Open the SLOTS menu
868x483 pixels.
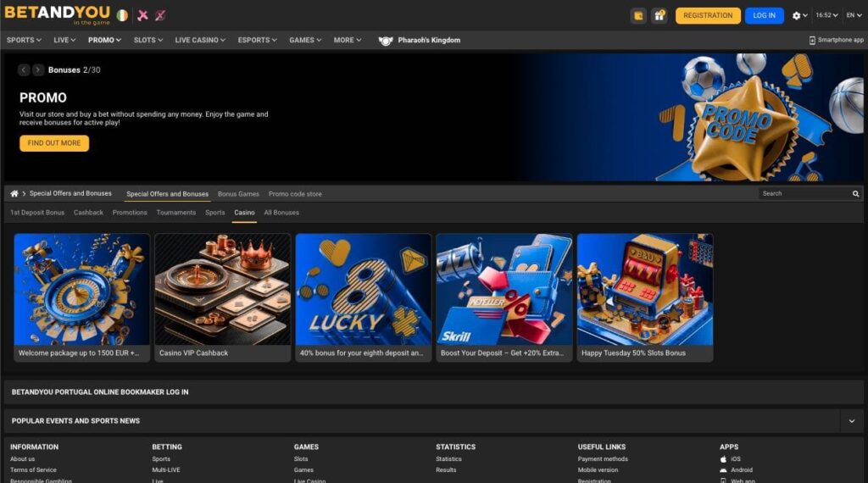pyautogui.click(x=147, y=40)
